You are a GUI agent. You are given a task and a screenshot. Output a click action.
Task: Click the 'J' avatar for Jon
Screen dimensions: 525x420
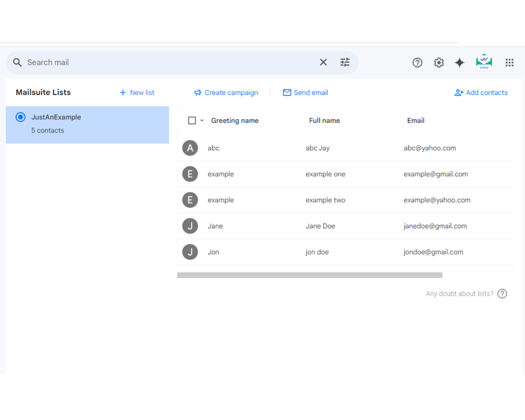190,252
